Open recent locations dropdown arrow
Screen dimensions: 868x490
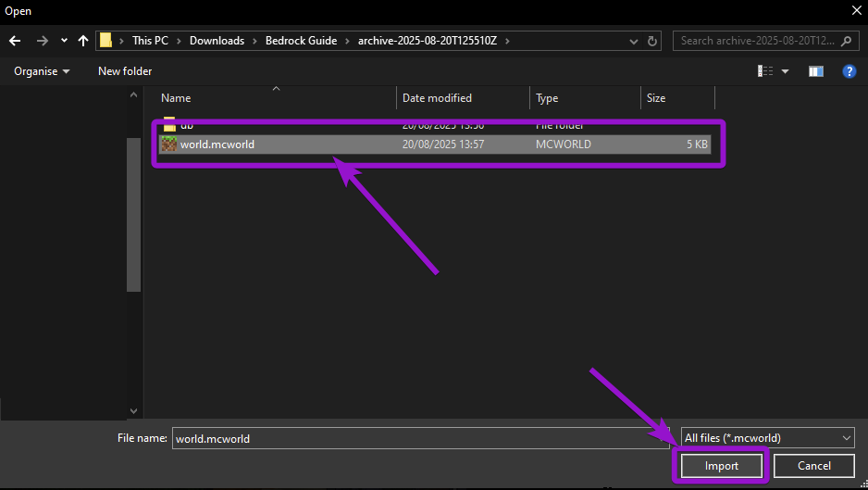[64, 41]
